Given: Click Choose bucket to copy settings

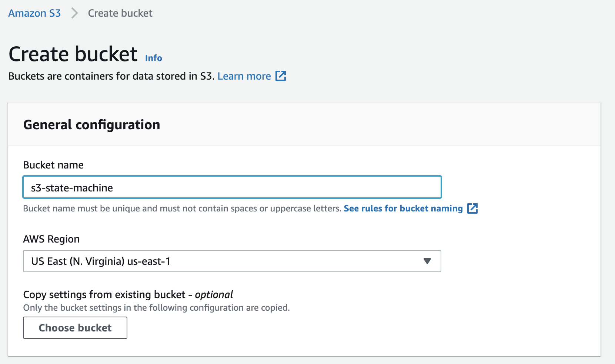Looking at the screenshot, I should pyautogui.click(x=75, y=328).
